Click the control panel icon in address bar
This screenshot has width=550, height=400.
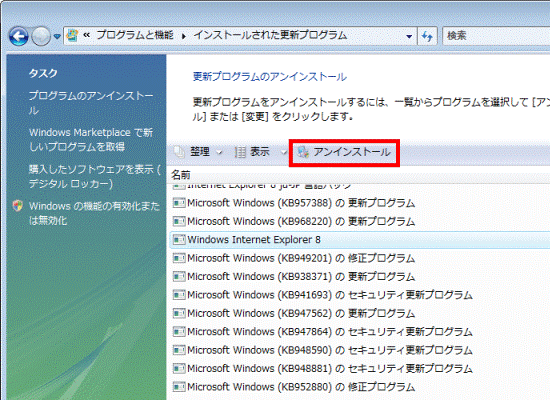(x=72, y=35)
